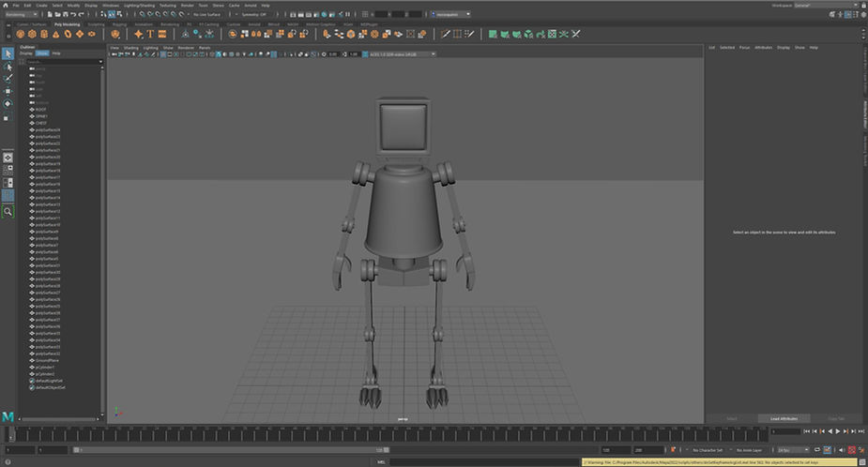This screenshot has width=868, height=467.
Task: Create a polygon cube from shelf
Action: [32, 35]
